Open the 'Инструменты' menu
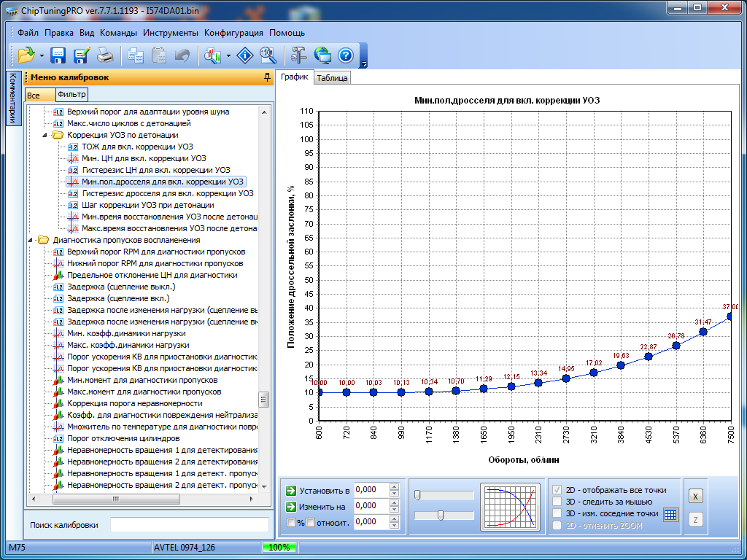The image size is (747, 560). click(x=170, y=33)
